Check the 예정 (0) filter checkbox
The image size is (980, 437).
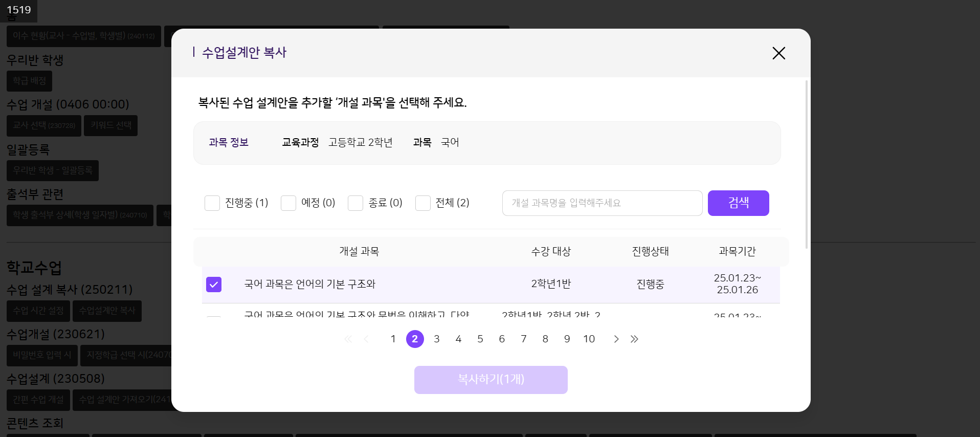(x=288, y=203)
